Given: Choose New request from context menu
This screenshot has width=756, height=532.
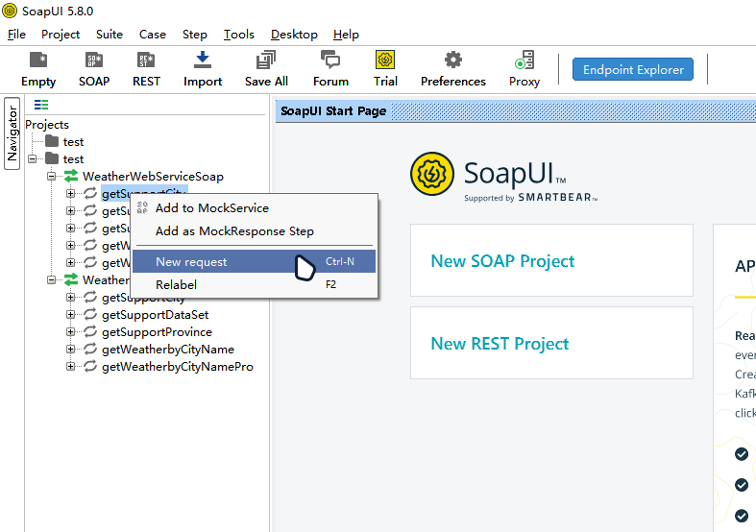Looking at the screenshot, I should (x=192, y=262).
